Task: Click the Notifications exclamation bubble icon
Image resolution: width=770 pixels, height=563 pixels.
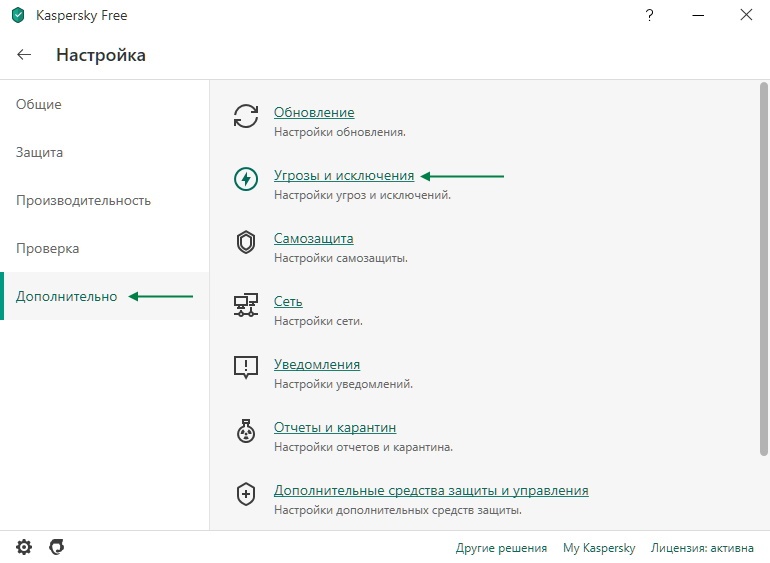Action: 246,367
